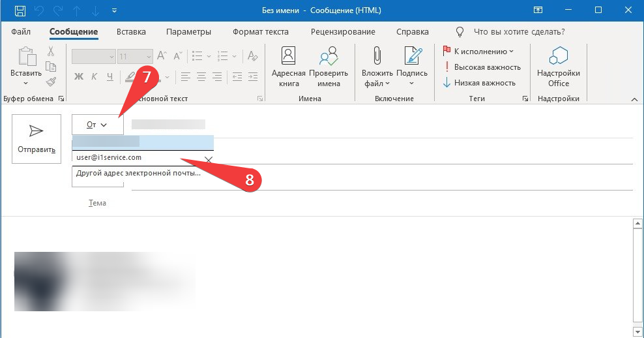Click the Undo arrow in quick access toolbar
Image resolution: width=644 pixels, height=338 pixels.
pyautogui.click(x=39, y=10)
